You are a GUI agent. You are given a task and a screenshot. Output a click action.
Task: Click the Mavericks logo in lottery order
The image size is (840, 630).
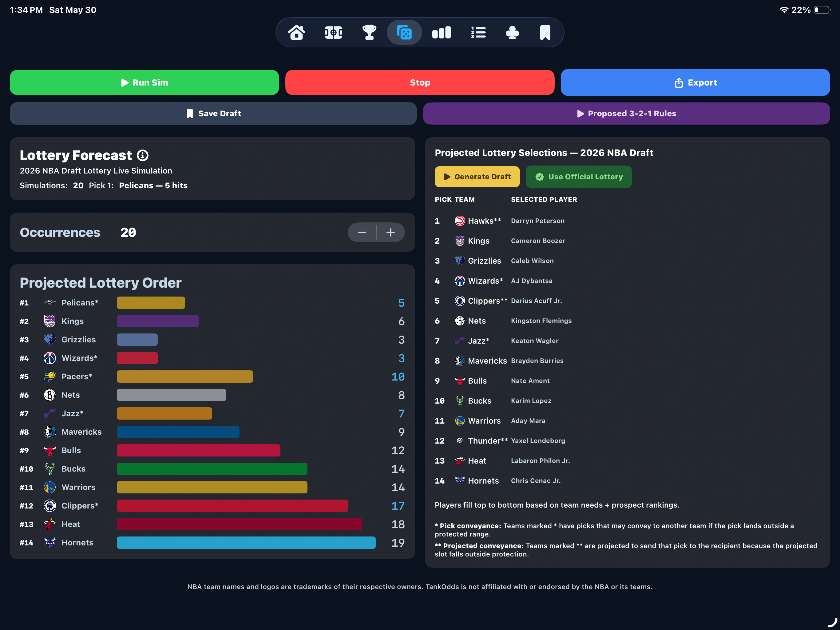pos(50,432)
